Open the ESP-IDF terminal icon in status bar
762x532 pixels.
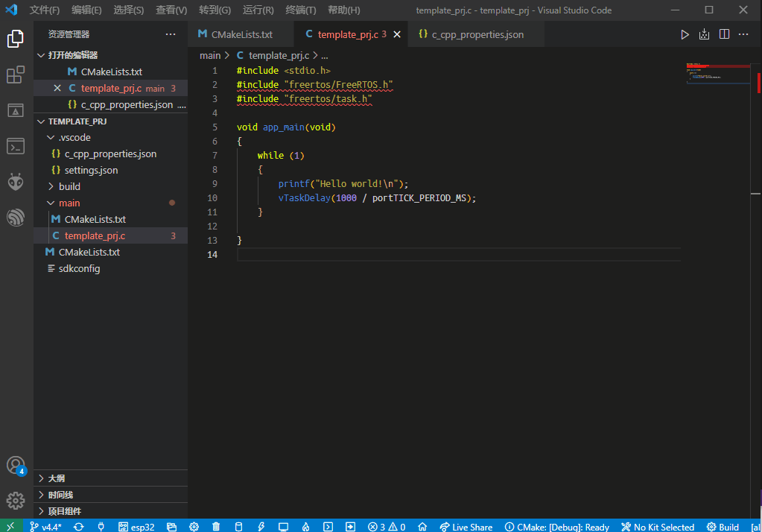pos(328,527)
